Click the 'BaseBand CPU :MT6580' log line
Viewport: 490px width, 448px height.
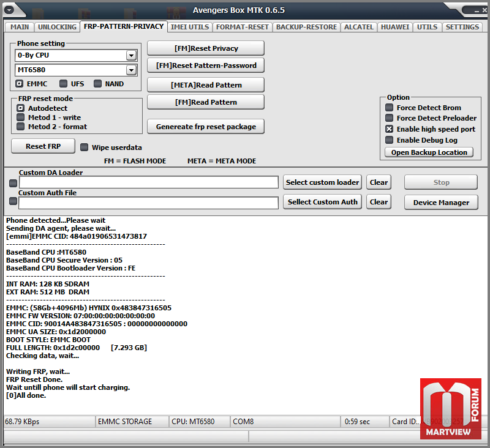pyautogui.click(x=47, y=252)
